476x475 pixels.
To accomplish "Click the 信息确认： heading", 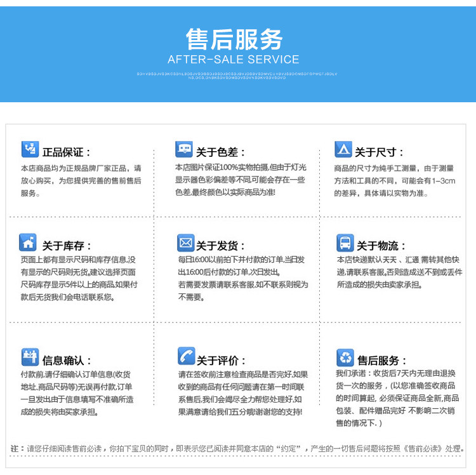I will pos(67,361).
